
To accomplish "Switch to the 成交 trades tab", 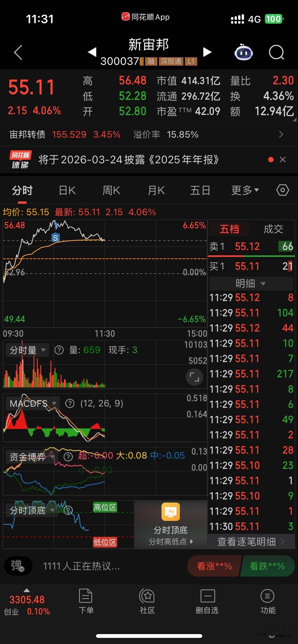I will 273,229.
